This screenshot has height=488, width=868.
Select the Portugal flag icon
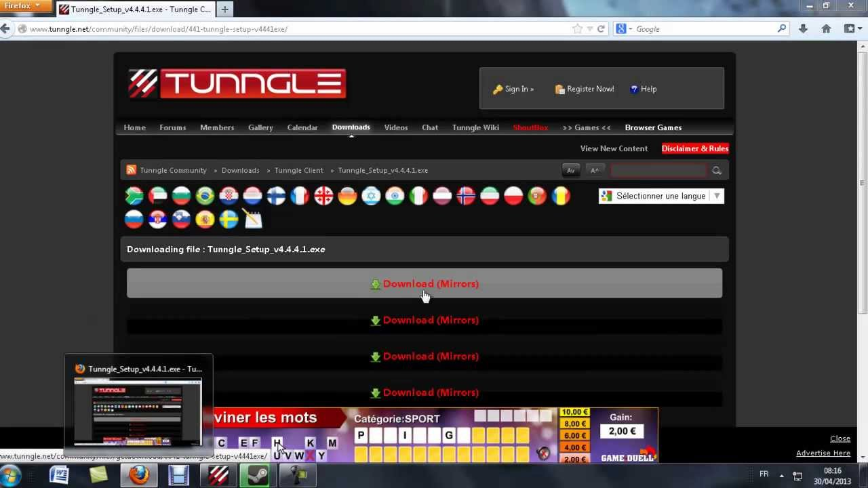[537, 196]
